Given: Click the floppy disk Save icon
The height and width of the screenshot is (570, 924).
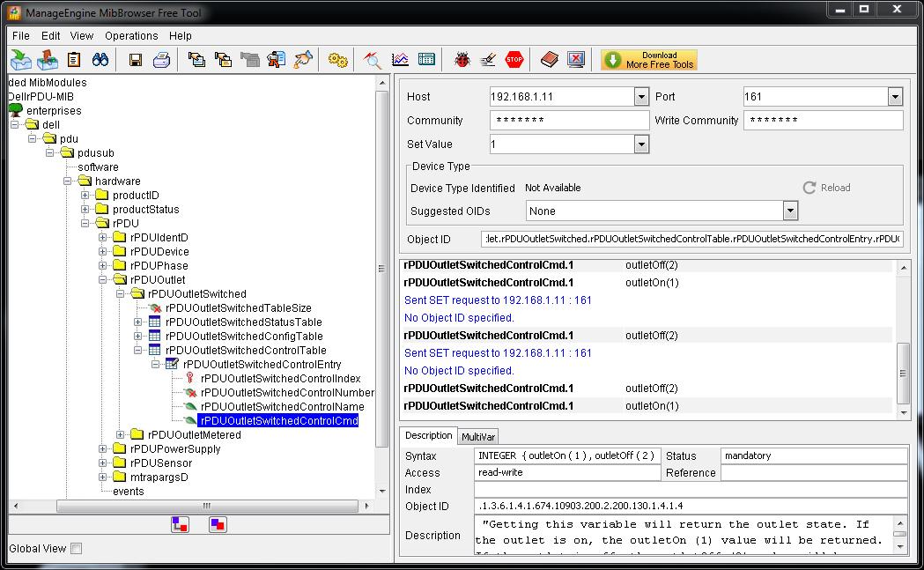Looking at the screenshot, I should click(x=136, y=60).
